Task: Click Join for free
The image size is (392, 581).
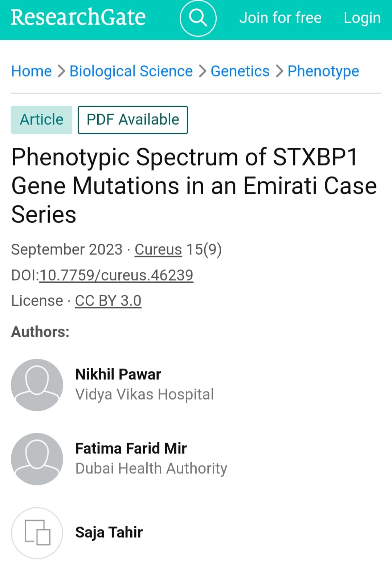Action: [x=280, y=18]
